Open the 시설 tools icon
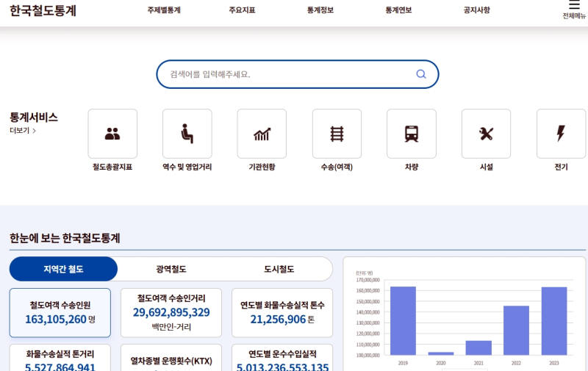Image resolution: width=588 pixels, height=371 pixels. point(486,134)
